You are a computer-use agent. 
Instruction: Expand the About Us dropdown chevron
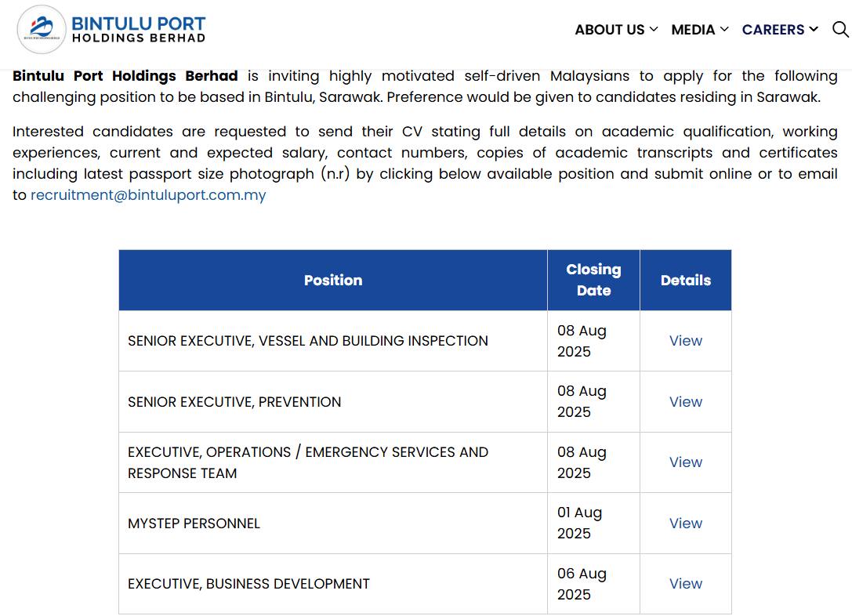654,29
